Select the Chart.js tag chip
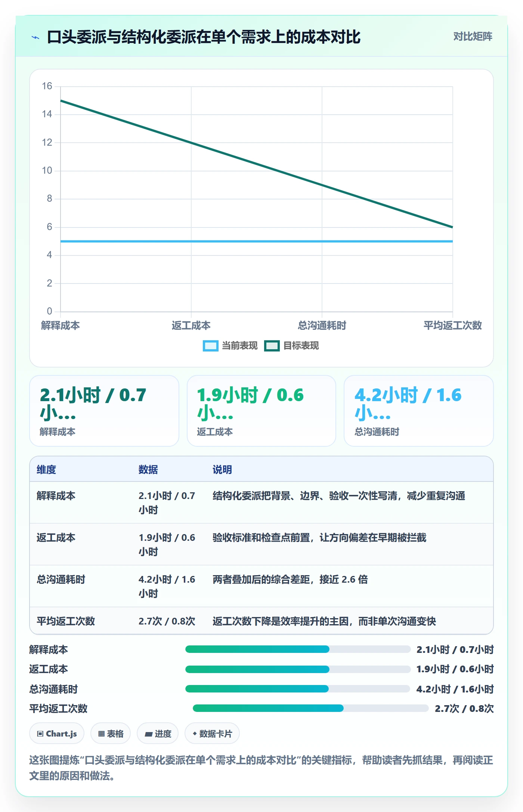This screenshot has width=523, height=812. point(57,734)
